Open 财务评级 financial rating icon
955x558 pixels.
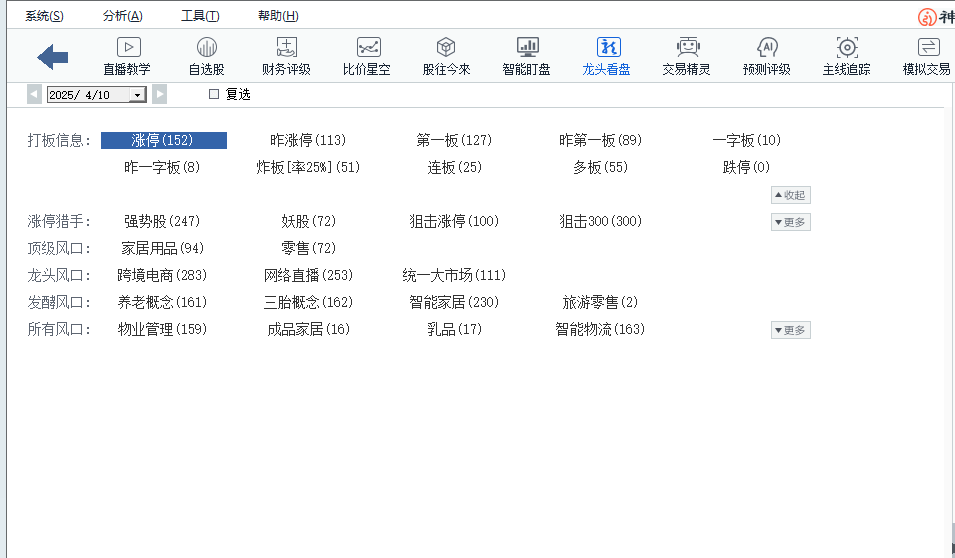pyautogui.click(x=286, y=48)
